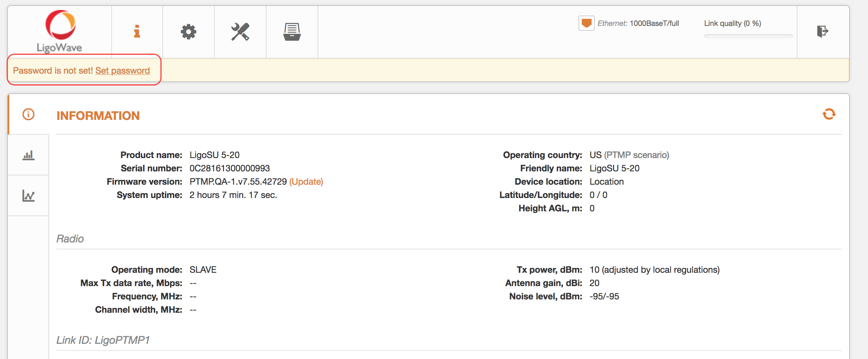Click the Link ID: LigoPTMP1 heading

(103, 340)
